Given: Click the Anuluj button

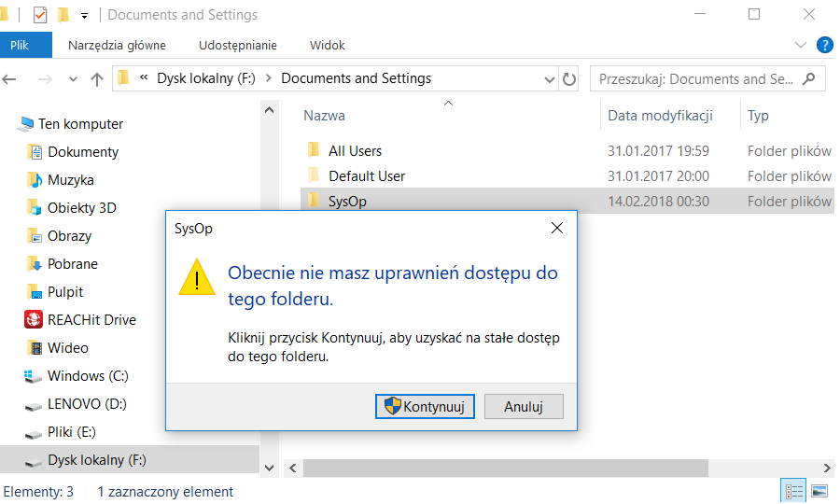Looking at the screenshot, I should click(x=524, y=407).
